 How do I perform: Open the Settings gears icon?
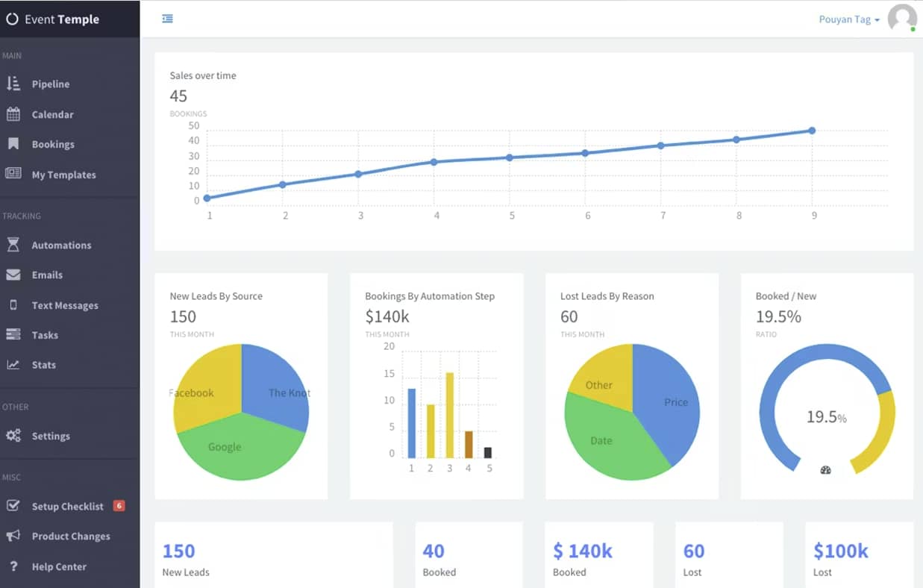[x=13, y=436]
